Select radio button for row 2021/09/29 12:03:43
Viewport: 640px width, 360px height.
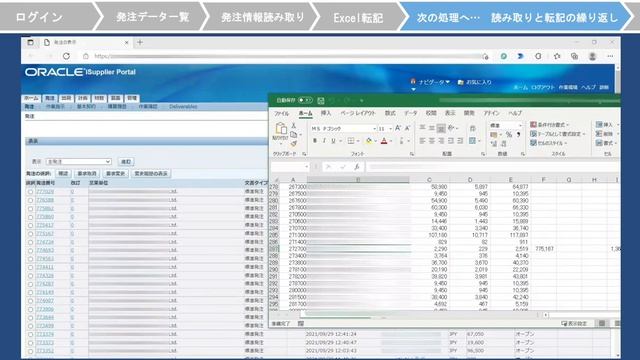(x=30, y=351)
